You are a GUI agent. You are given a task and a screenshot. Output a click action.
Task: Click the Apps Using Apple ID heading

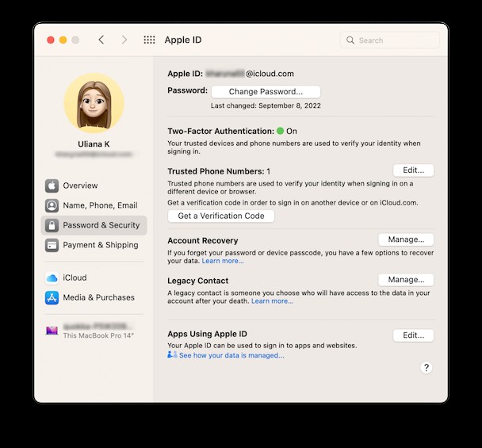207,335
